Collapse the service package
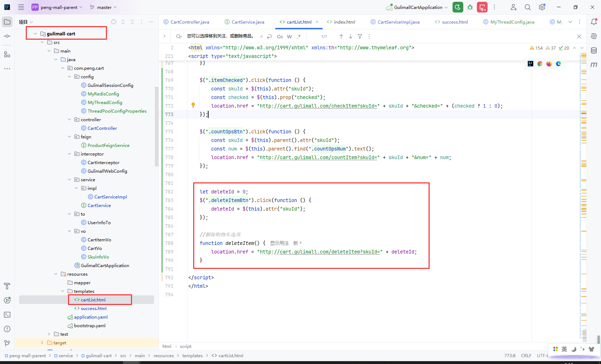The width and height of the screenshot is (601, 364). point(69,179)
